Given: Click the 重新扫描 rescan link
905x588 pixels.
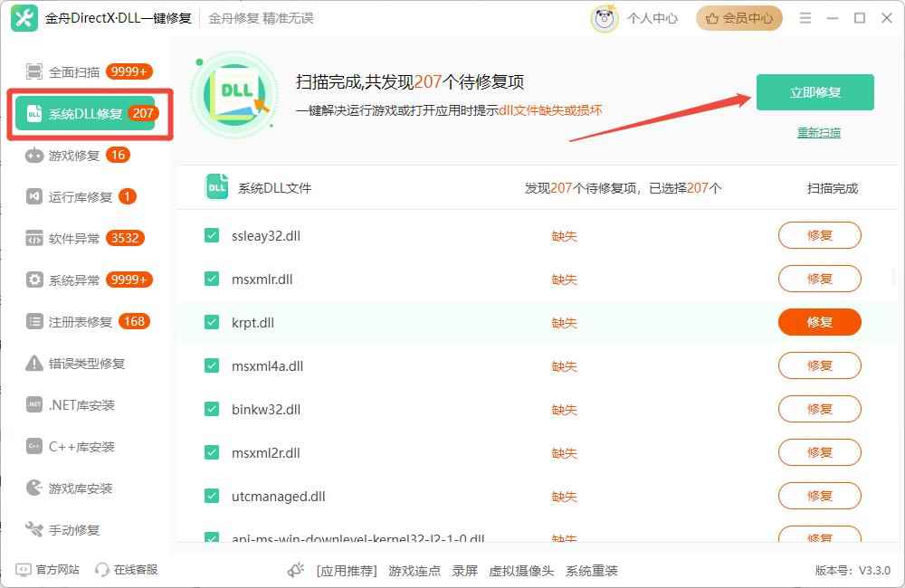Looking at the screenshot, I should tap(819, 132).
